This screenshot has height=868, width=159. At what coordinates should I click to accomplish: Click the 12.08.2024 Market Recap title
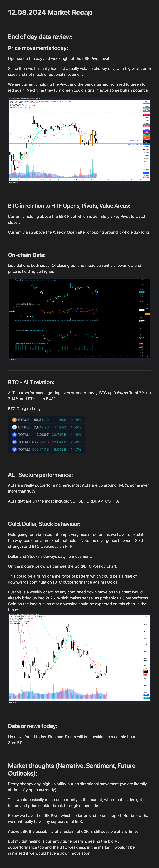(50, 13)
